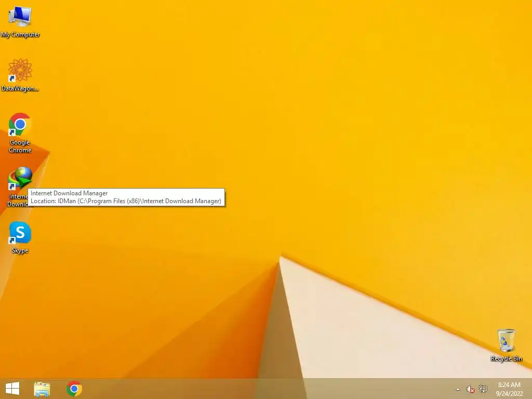Open the network status tray icon
Screen dimensions: 532x399
coord(483,389)
